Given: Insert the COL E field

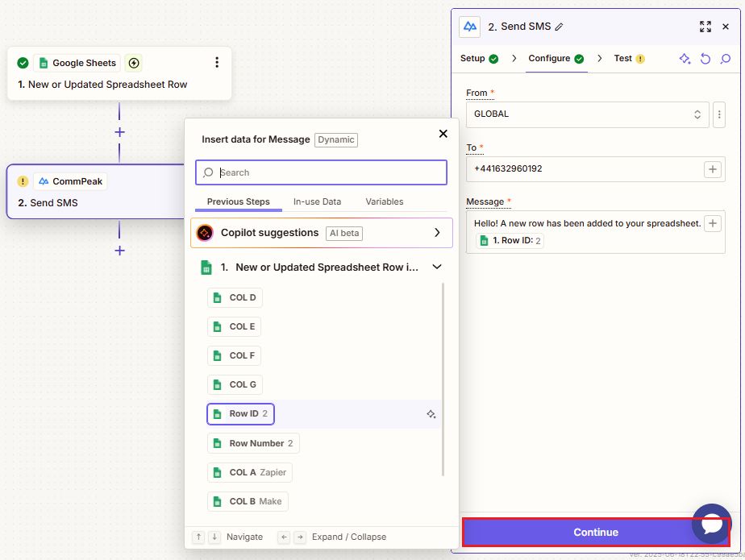Looking at the screenshot, I should 235,327.
